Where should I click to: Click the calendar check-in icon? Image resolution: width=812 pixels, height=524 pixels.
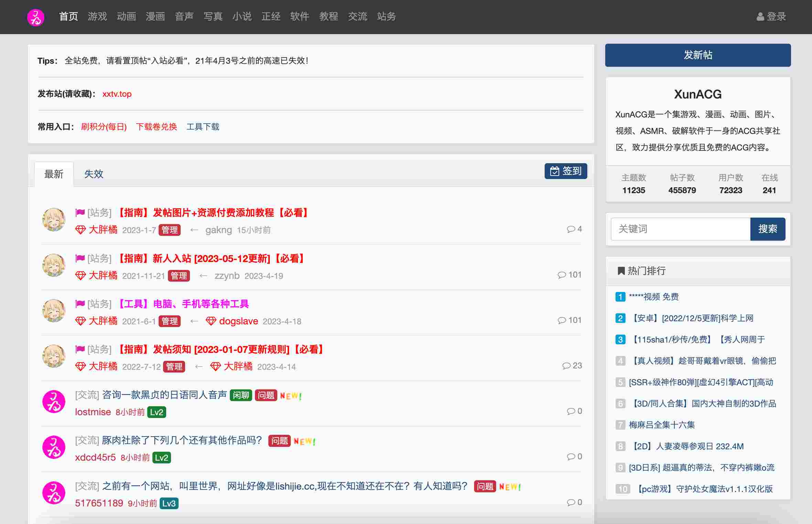click(554, 171)
